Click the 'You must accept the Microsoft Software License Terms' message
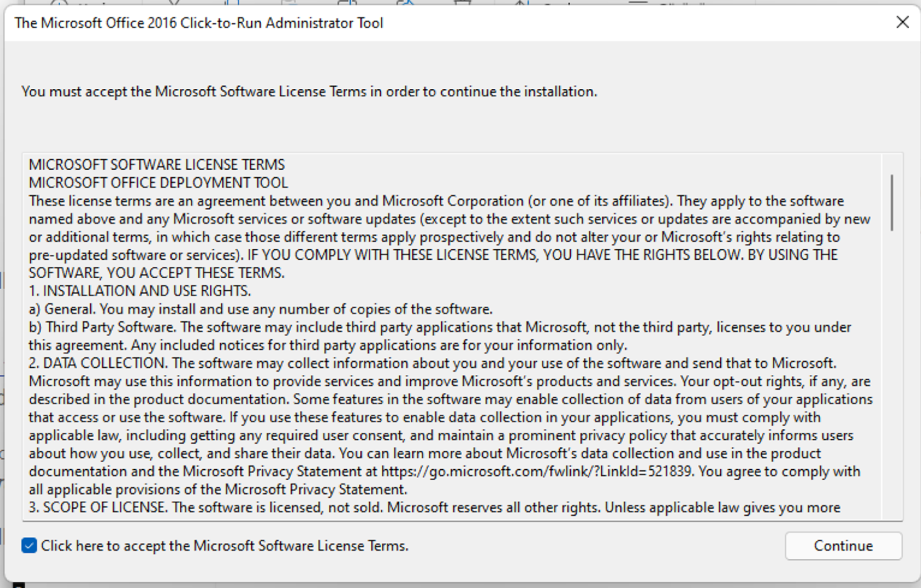The height and width of the screenshot is (588, 921). click(x=309, y=91)
